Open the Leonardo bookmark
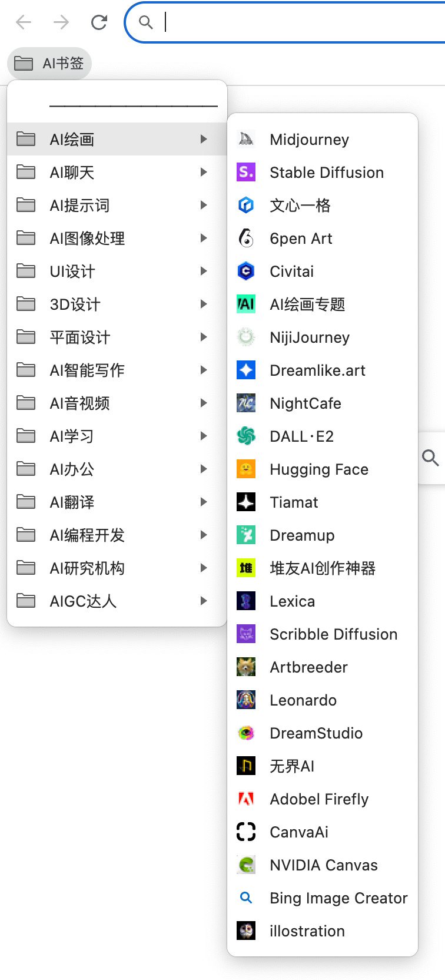Screen dimensions: 445x980 pyautogui.click(x=303, y=700)
